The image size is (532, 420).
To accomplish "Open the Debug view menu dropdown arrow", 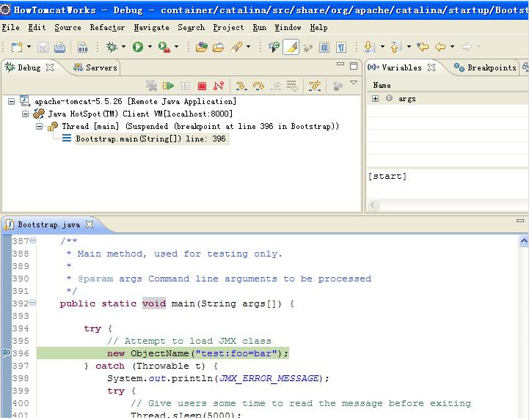I will 354,83.
